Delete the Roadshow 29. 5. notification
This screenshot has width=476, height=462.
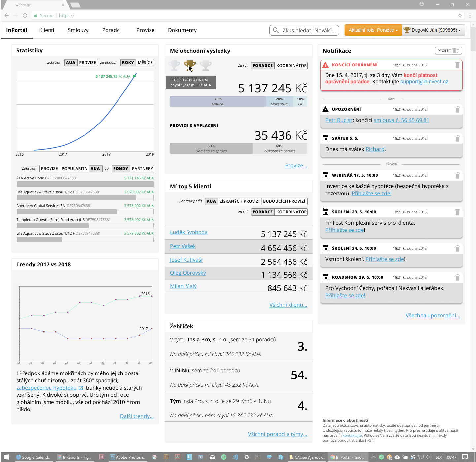tap(457, 277)
